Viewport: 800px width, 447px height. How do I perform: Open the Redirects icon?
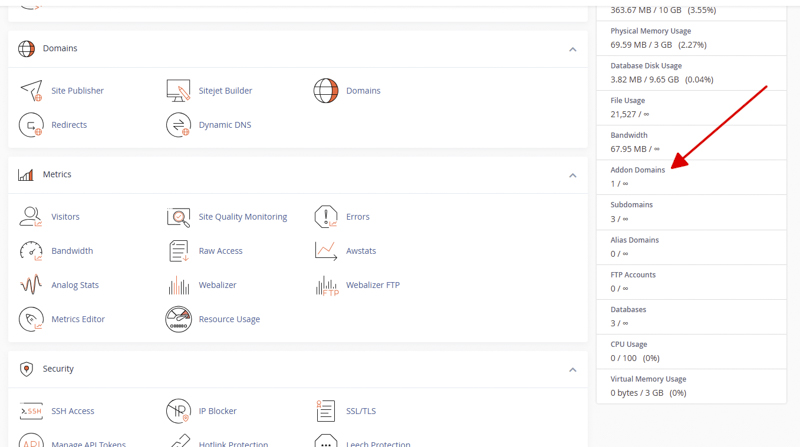click(x=31, y=125)
